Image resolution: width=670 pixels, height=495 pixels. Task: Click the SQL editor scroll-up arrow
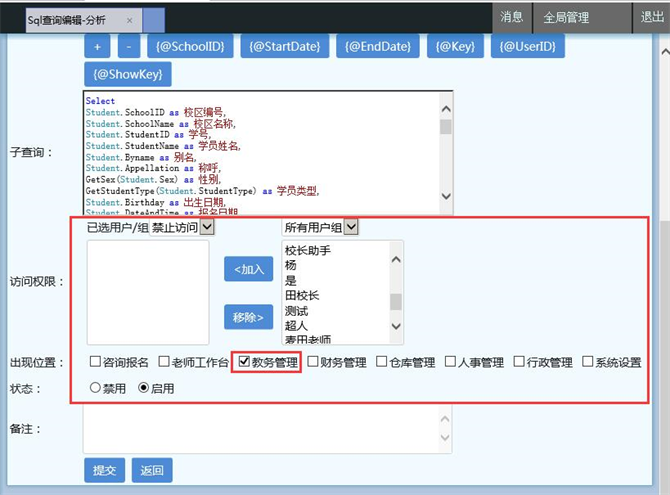(446, 109)
